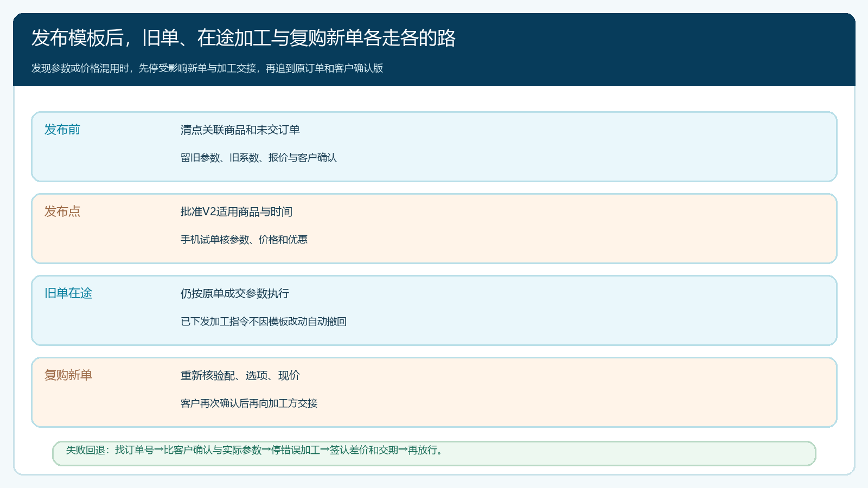Select heading 重新核验配、选项、现价
The image size is (868, 488).
(x=240, y=375)
